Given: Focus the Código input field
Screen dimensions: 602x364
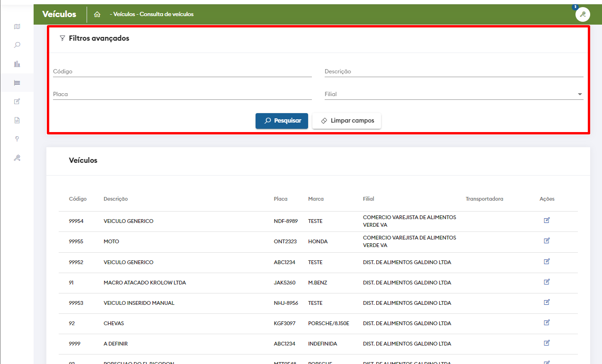Looking at the screenshot, I should pyautogui.click(x=182, y=71).
